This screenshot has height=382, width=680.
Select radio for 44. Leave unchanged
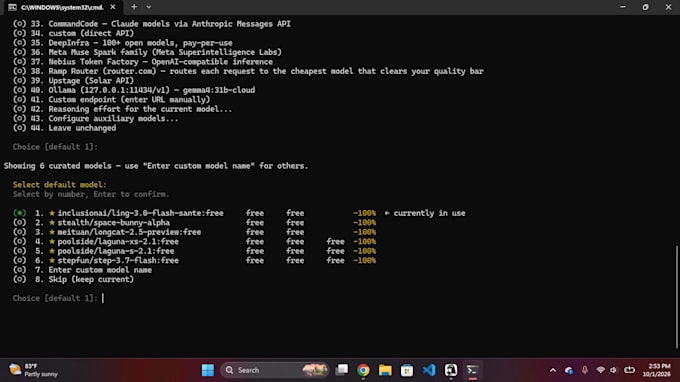19,128
